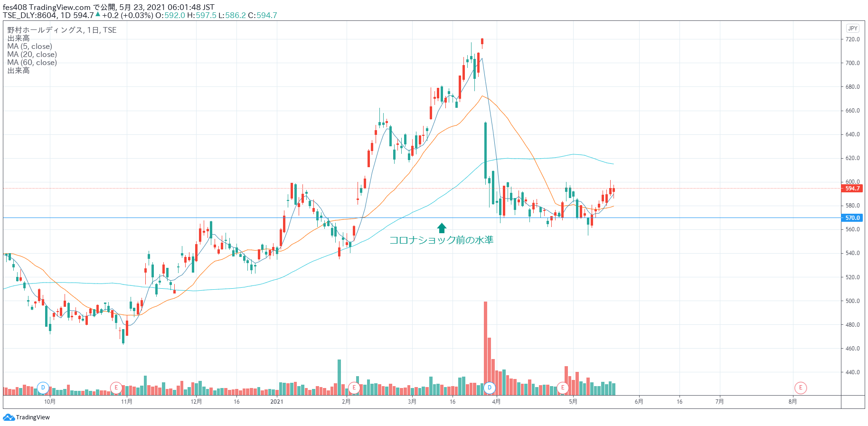
Task: Select the green up-arrow annotation
Action: pyautogui.click(x=442, y=228)
